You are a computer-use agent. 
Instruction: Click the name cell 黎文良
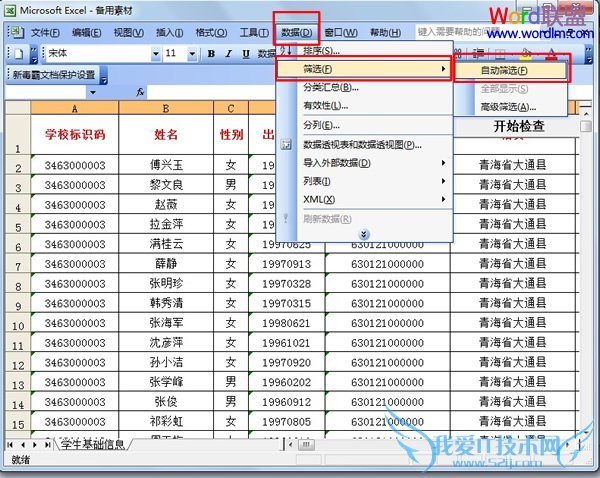click(166, 185)
